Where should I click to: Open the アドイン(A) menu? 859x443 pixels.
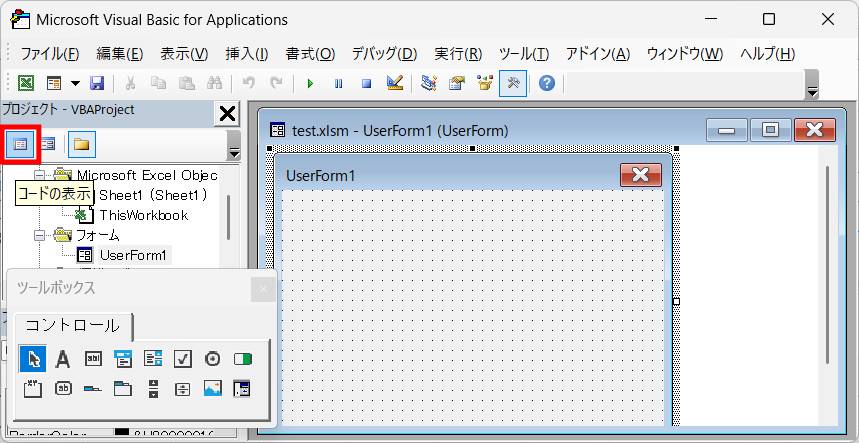(x=598, y=54)
